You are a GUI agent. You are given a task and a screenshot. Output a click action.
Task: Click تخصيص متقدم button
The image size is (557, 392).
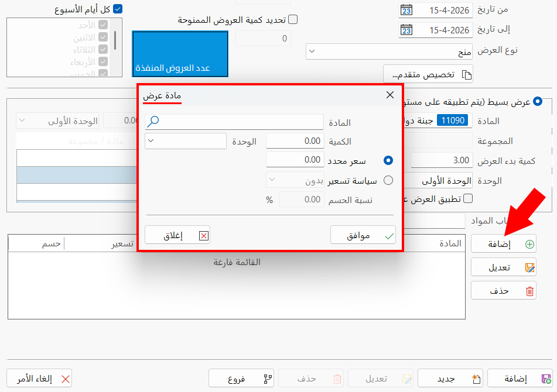[x=428, y=74]
